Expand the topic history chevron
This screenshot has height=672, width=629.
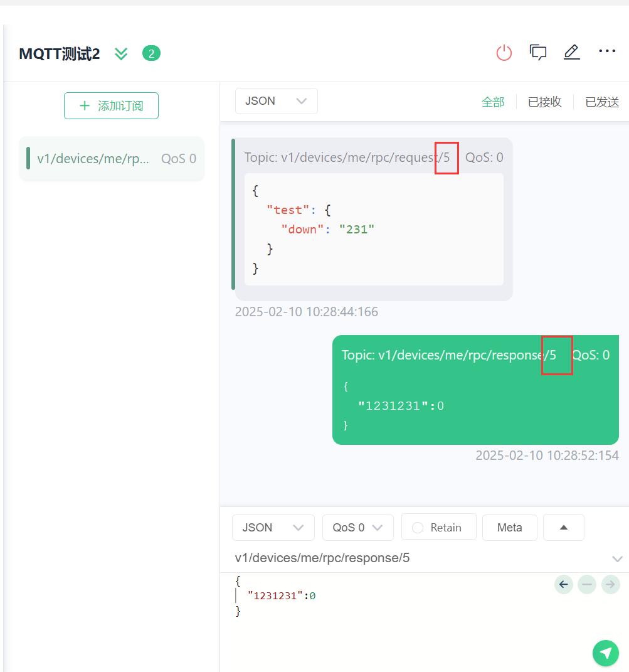coord(617,558)
